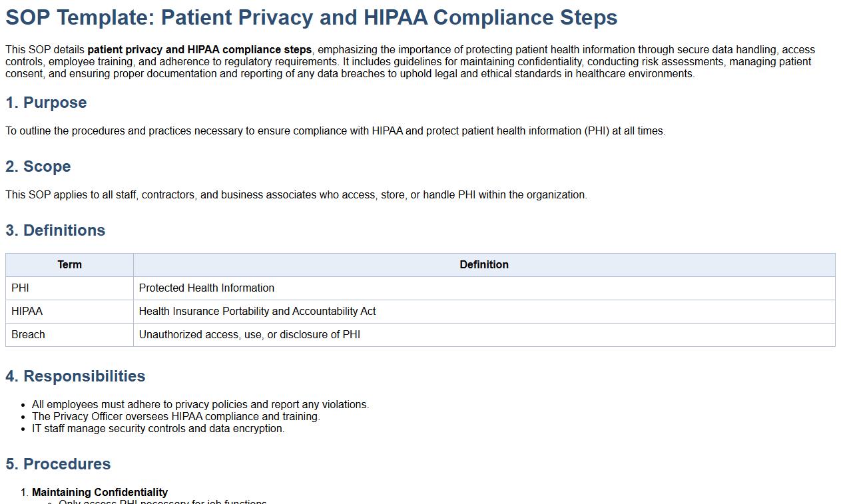The width and height of the screenshot is (841, 504).
Task: Click the 'Definition' column header
Action: point(483,265)
